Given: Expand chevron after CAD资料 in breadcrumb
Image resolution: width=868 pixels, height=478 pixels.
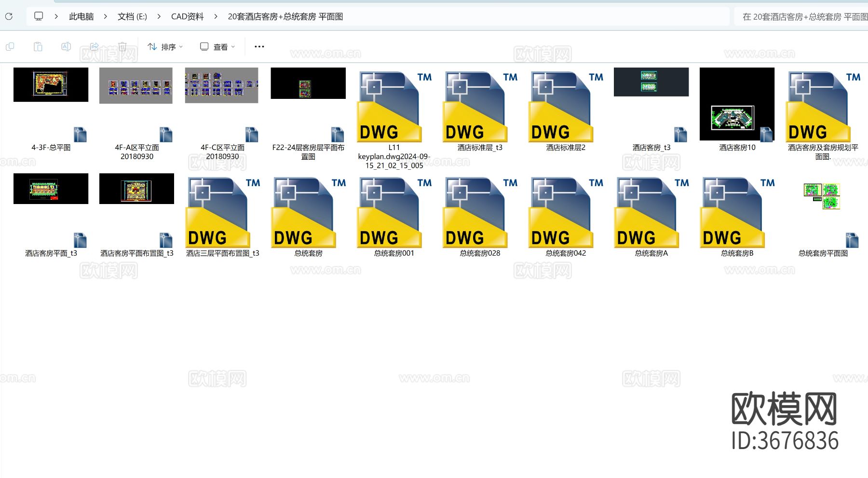Looking at the screenshot, I should coord(216,16).
